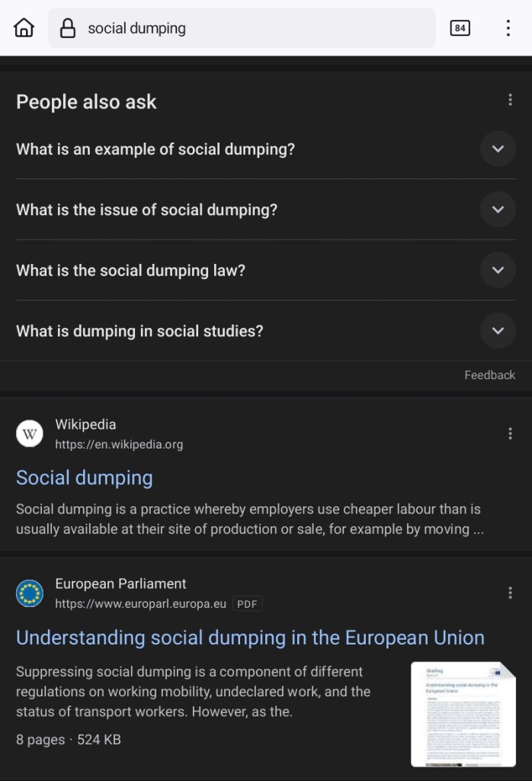532x781 pixels.
Task: Open the PDF preview thumbnail
Action: pyautogui.click(x=463, y=714)
